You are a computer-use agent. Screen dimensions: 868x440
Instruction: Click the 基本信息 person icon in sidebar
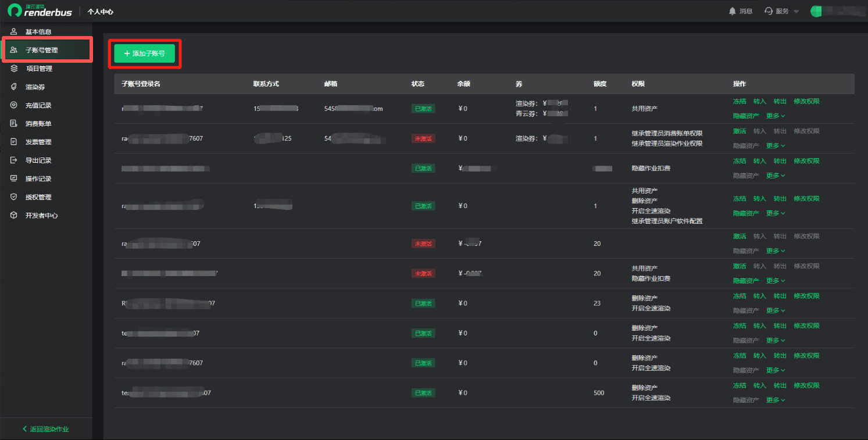[14, 32]
